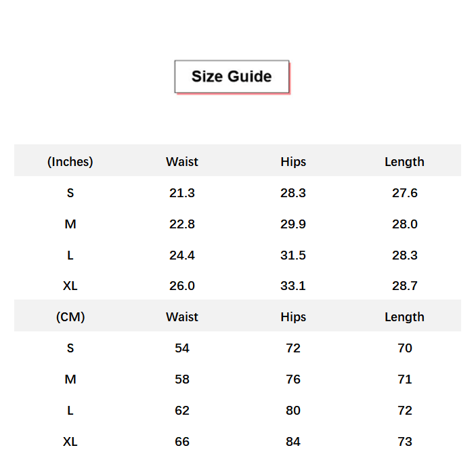The image size is (476, 473).
Task: Click the Size Guide button
Action: coord(232,77)
